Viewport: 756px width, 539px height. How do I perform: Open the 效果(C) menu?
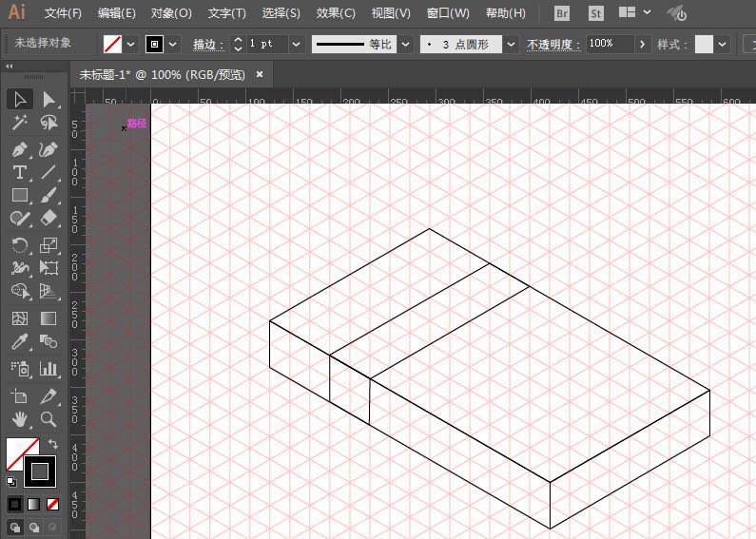tap(335, 13)
